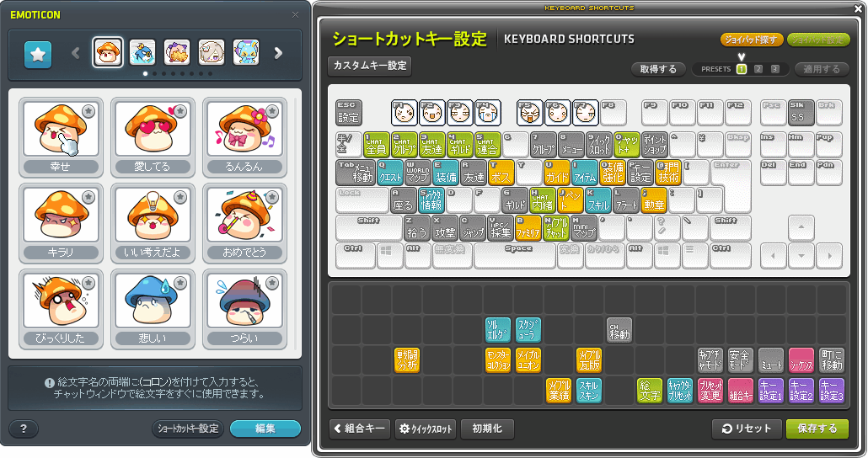
Task: Select the T ボス key
Action: pyautogui.click(x=501, y=173)
